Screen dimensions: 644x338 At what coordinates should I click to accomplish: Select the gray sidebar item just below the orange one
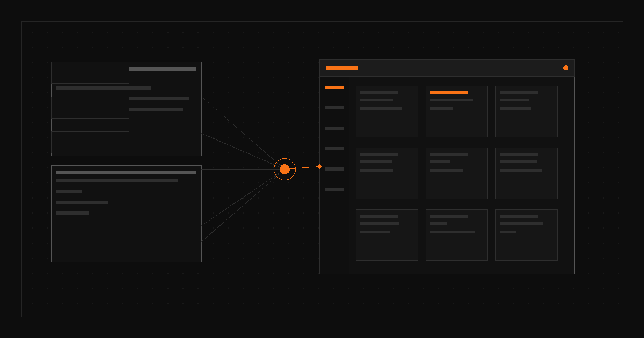point(334,108)
